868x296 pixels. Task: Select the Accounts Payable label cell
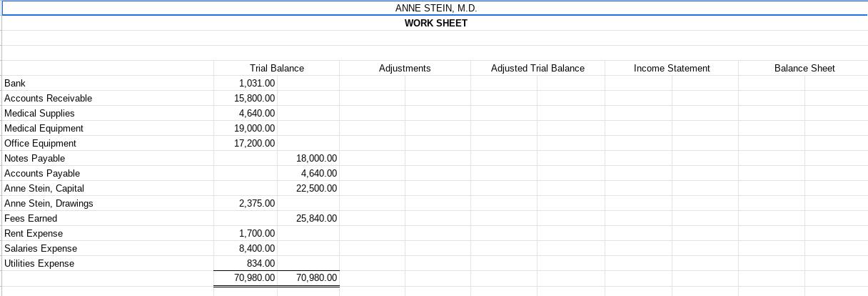click(108, 173)
